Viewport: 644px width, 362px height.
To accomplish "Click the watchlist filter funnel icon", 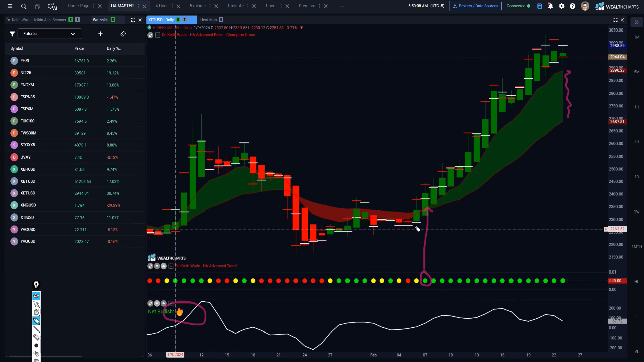I will [12, 34].
